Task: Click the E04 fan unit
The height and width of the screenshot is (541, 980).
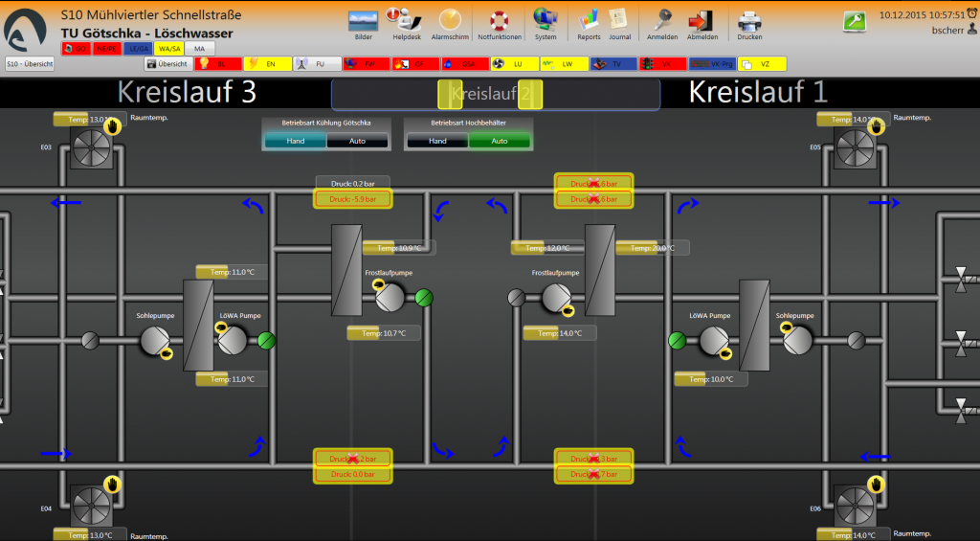Action: 91,506
